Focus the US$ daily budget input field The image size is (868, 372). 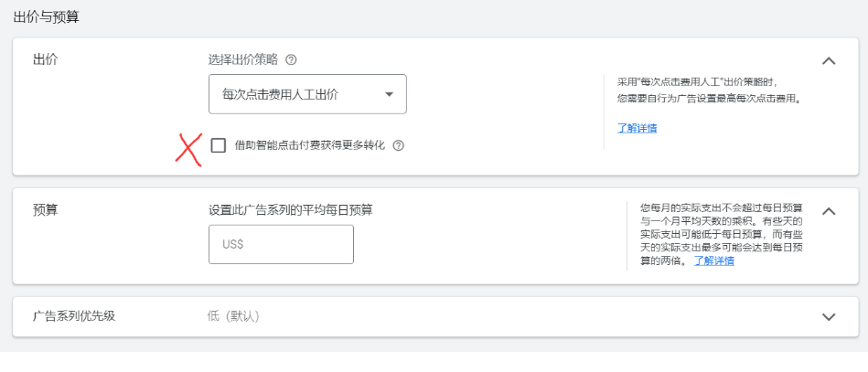tap(281, 244)
